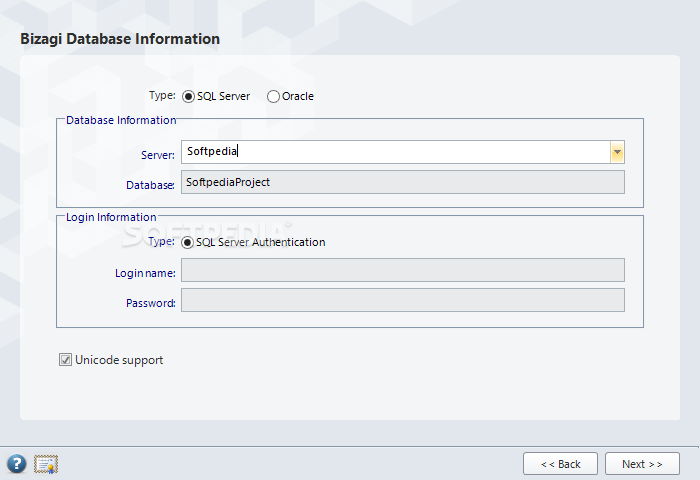
Task: Click the Server: field label
Action: (158, 155)
